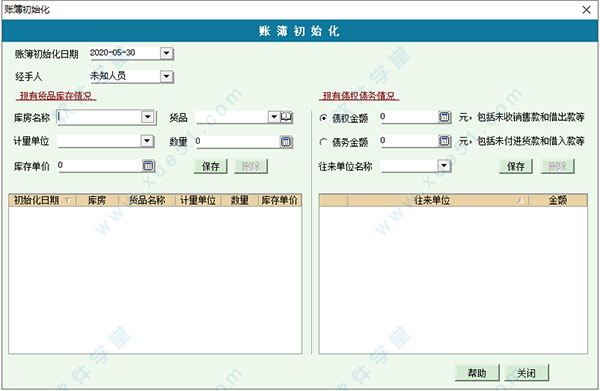Viewport: 600px width, 391px height.
Task: Open calculator icon for 债权金额 field
Action: point(444,117)
